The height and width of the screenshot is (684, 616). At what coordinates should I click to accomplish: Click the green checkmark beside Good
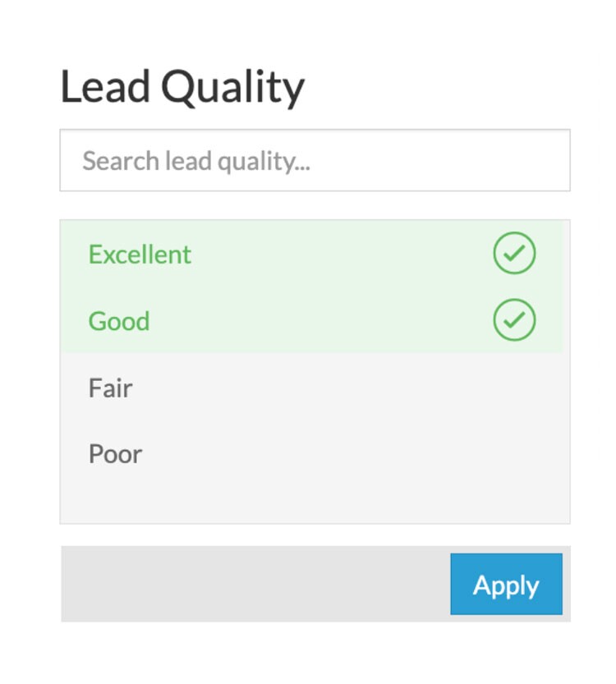point(516,320)
